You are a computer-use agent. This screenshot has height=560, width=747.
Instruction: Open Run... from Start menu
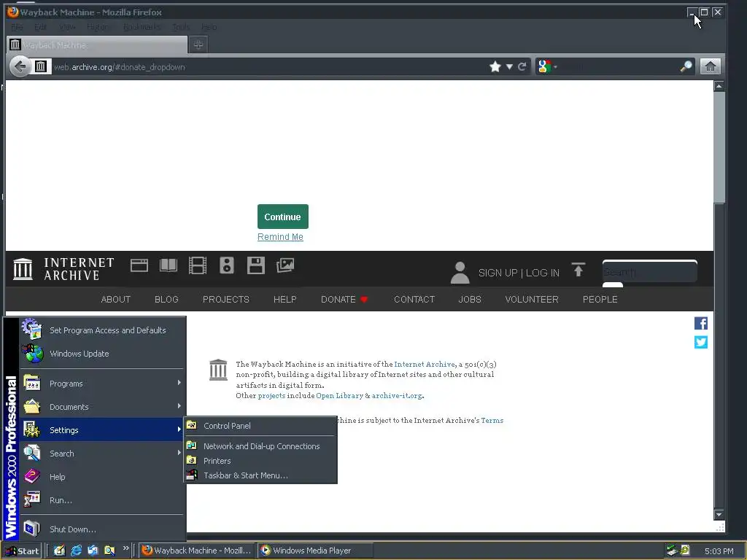point(102,500)
